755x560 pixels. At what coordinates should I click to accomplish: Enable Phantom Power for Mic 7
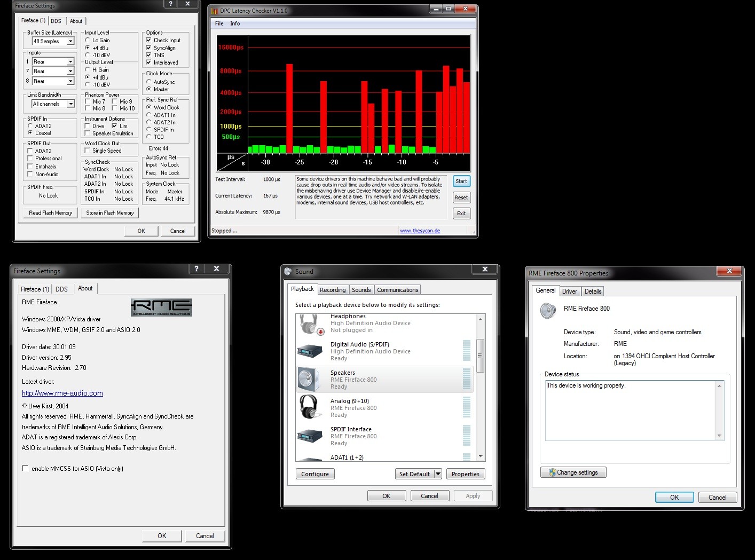pyautogui.click(x=88, y=101)
